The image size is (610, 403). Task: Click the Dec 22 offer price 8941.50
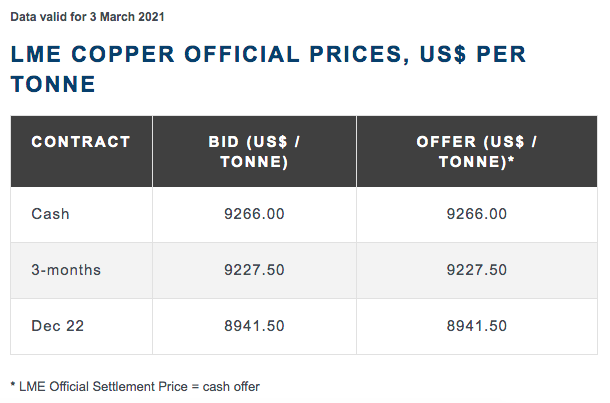[476, 326]
